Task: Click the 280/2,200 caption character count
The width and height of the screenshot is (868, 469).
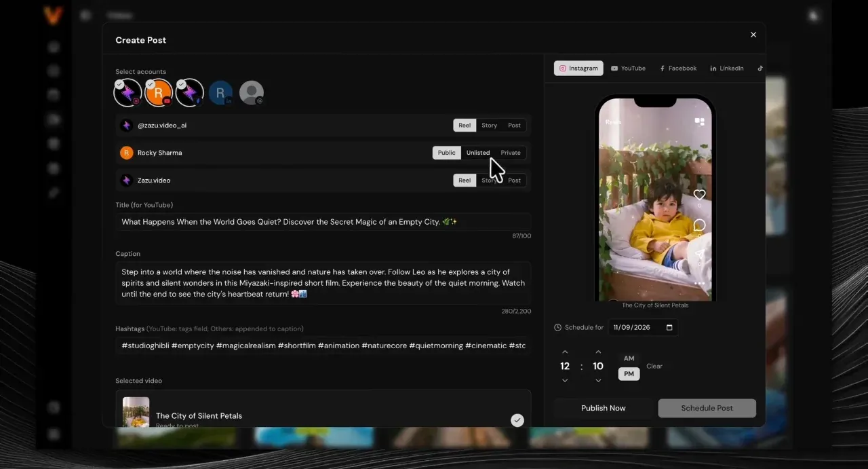Action: (517, 311)
